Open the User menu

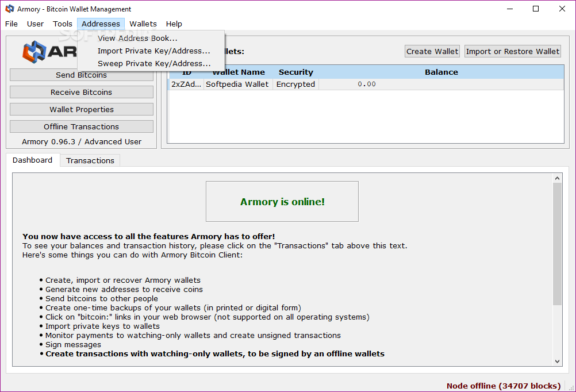(35, 24)
